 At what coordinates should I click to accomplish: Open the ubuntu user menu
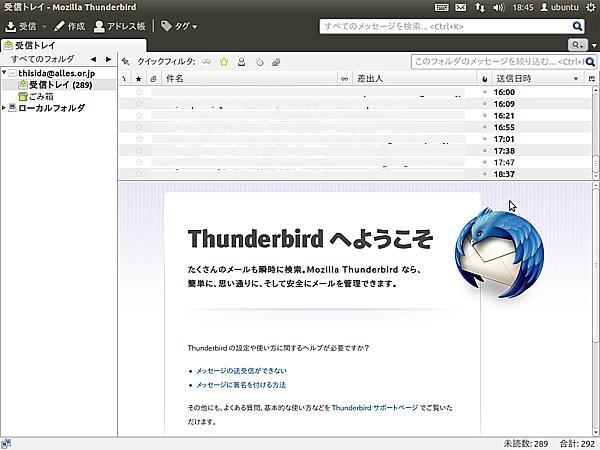point(559,7)
